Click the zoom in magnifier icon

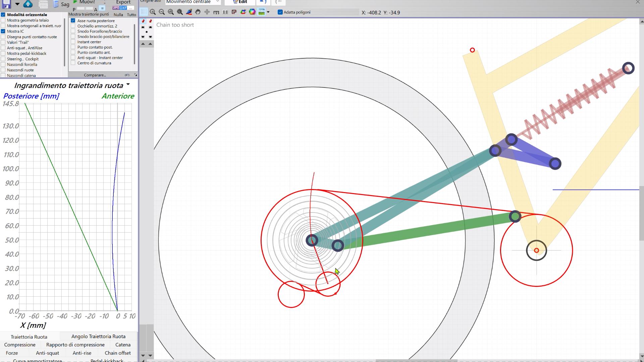click(x=153, y=12)
